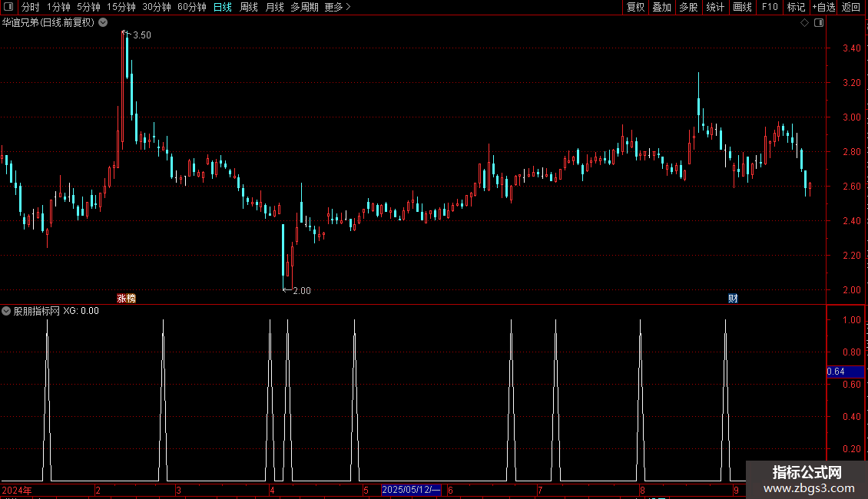
Task: Select the 15分钟 period
Action: tap(121, 7)
